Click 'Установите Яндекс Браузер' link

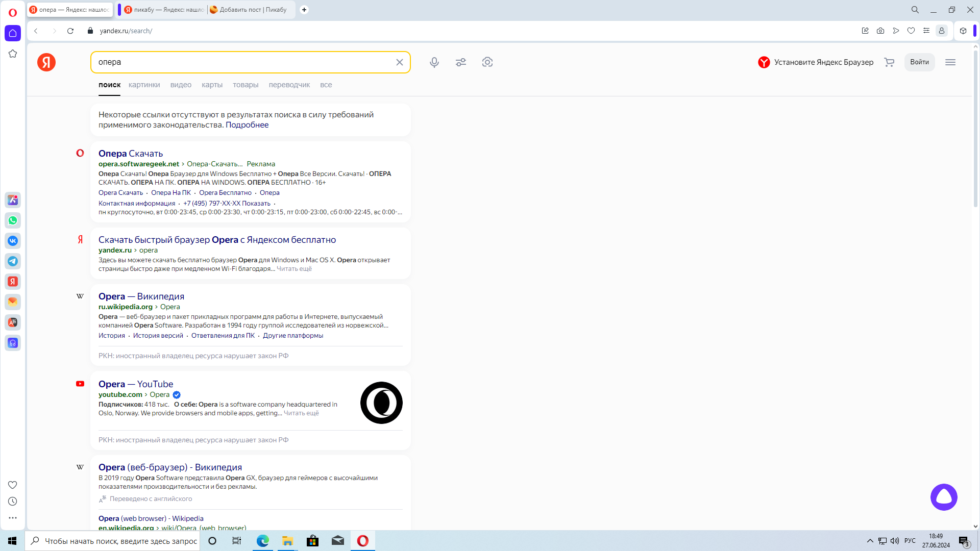point(816,62)
